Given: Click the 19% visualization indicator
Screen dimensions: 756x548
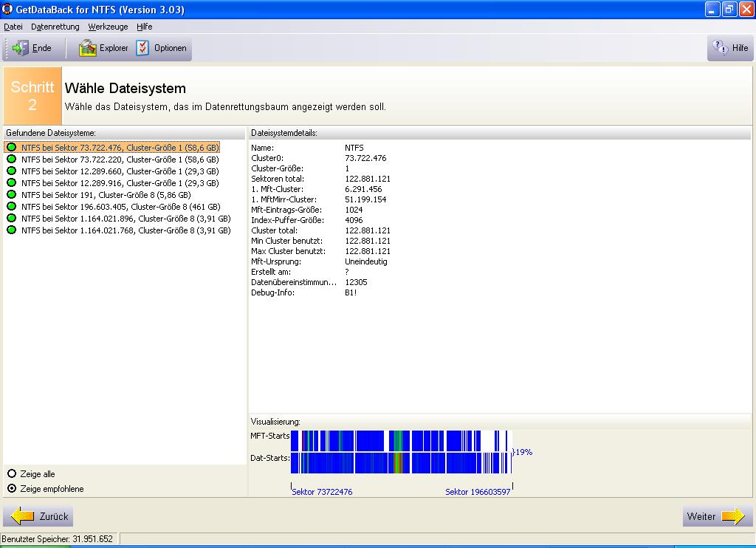Looking at the screenshot, I should coord(522,452).
